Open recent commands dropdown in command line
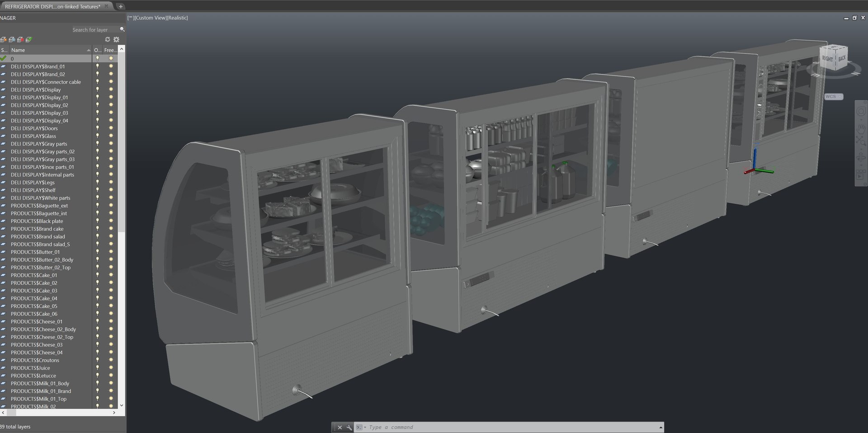 [x=361, y=427]
